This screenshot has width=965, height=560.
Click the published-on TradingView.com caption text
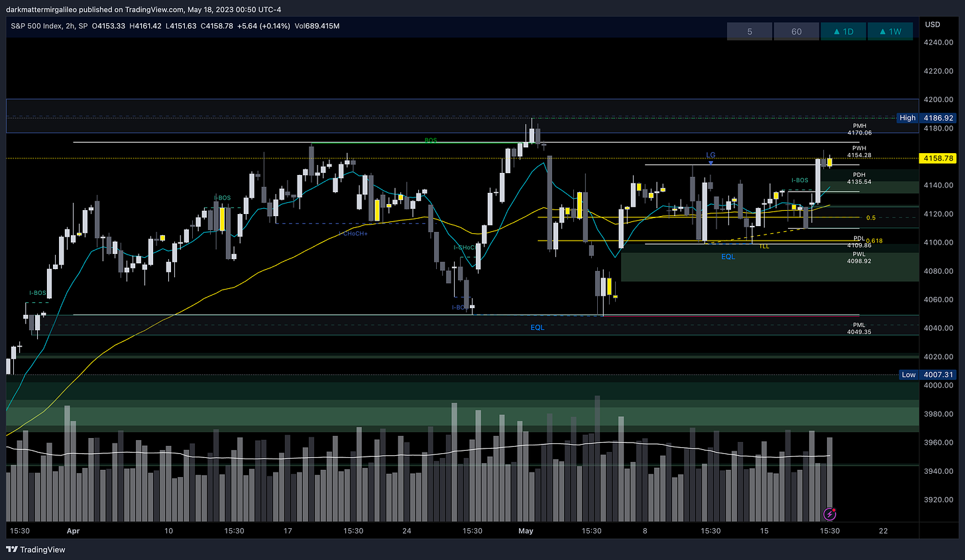143,9
